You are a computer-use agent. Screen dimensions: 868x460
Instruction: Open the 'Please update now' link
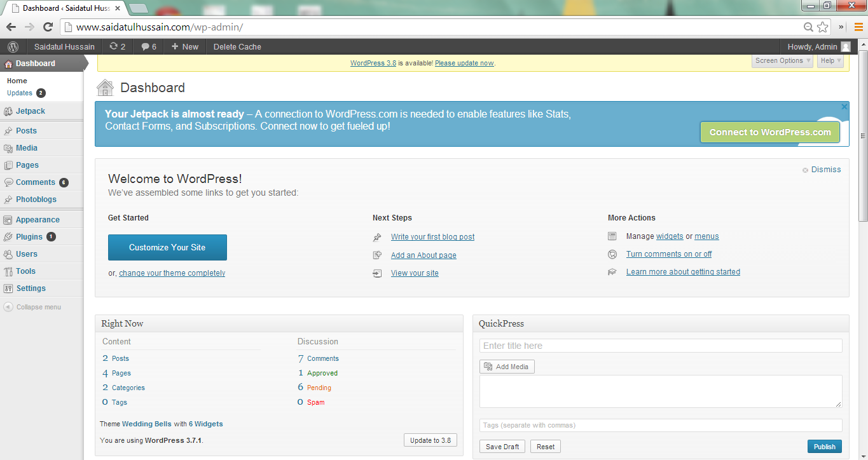pos(464,63)
